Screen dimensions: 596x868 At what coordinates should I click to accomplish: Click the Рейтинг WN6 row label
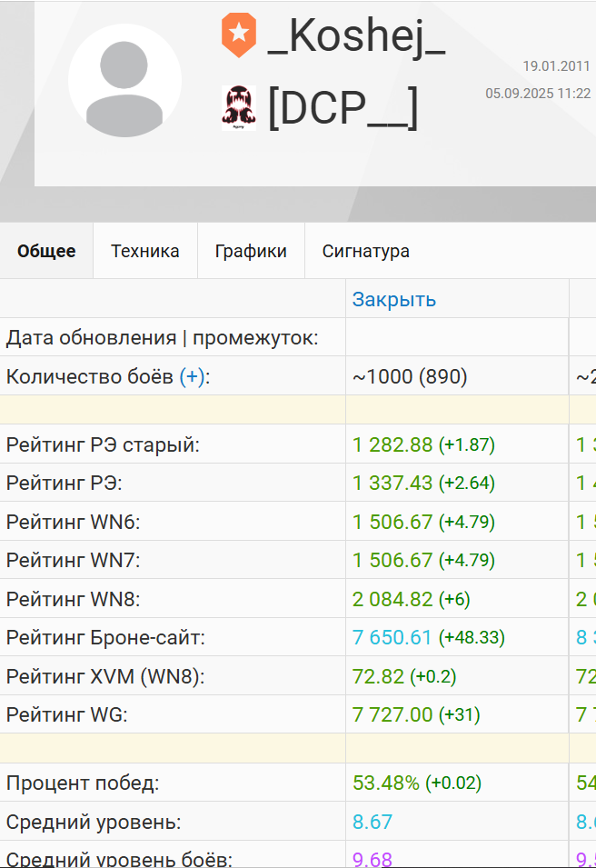[73, 522]
